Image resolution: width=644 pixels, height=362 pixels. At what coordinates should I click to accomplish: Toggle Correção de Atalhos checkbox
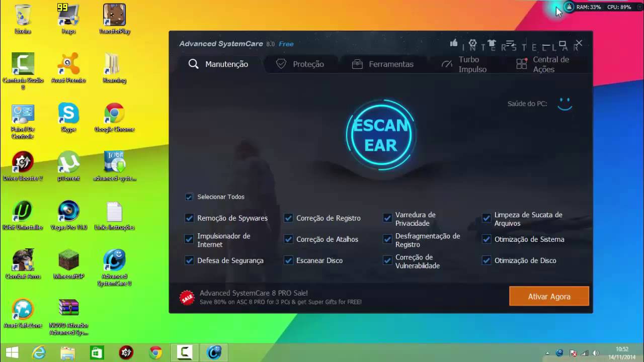tap(288, 239)
